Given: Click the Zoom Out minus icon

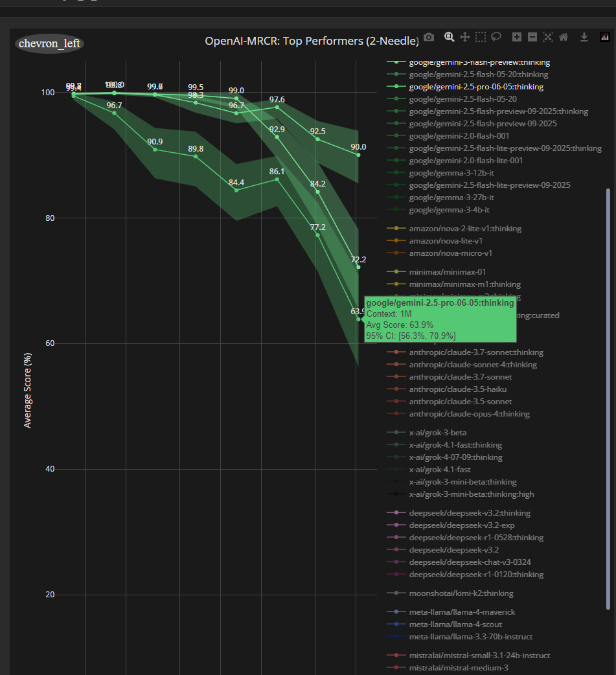Looking at the screenshot, I should pyautogui.click(x=532, y=38).
